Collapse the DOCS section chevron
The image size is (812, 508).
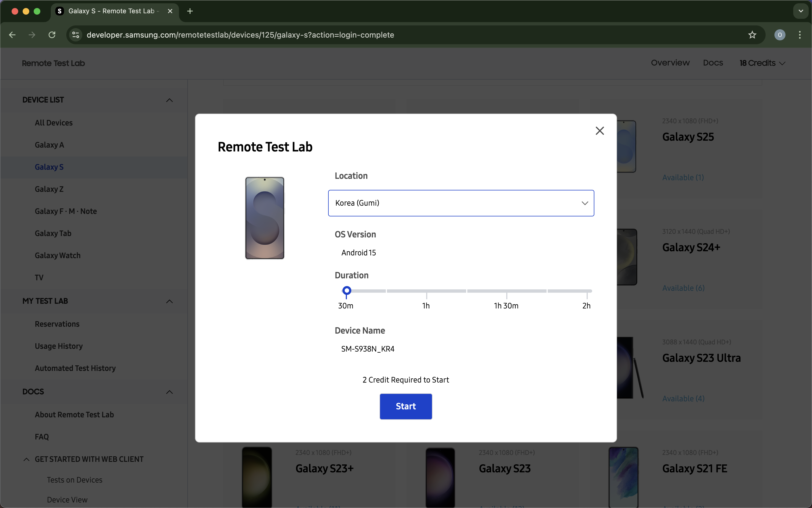coord(170,392)
